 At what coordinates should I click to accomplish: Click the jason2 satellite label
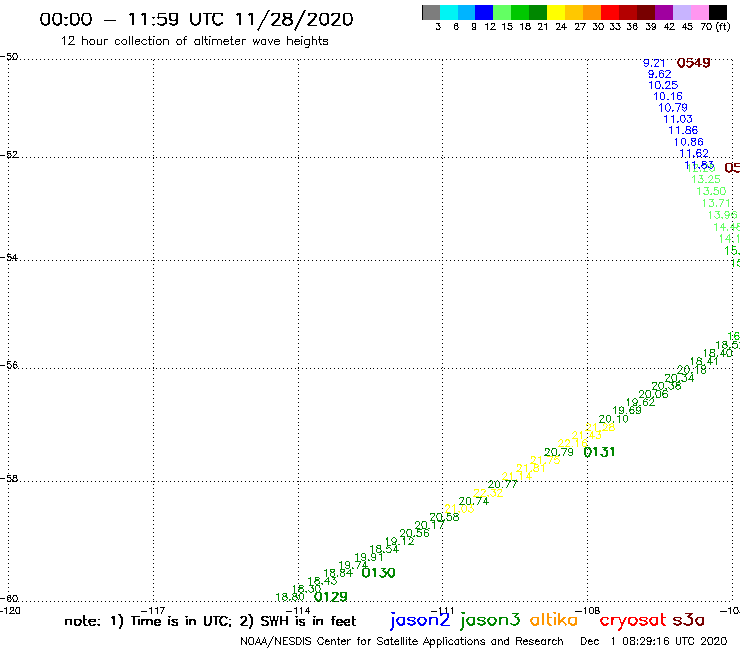[420, 621]
